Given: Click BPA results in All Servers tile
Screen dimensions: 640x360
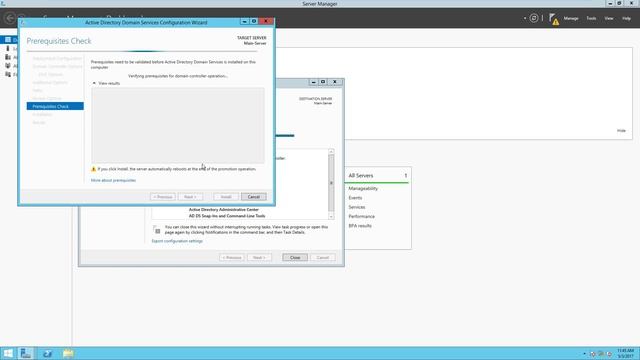Looking at the screenshot, I should click(x=360, y=226).
